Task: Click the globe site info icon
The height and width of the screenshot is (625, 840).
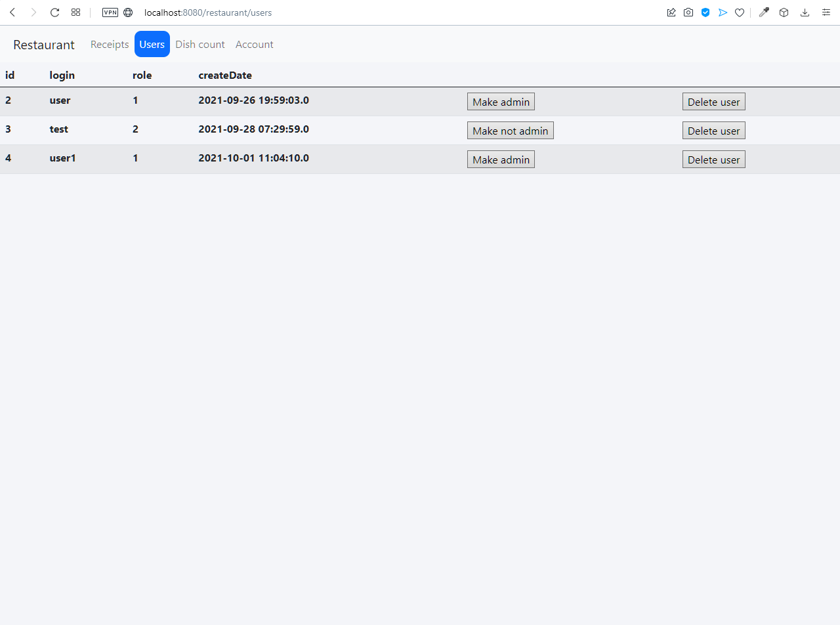Action: 128,12
